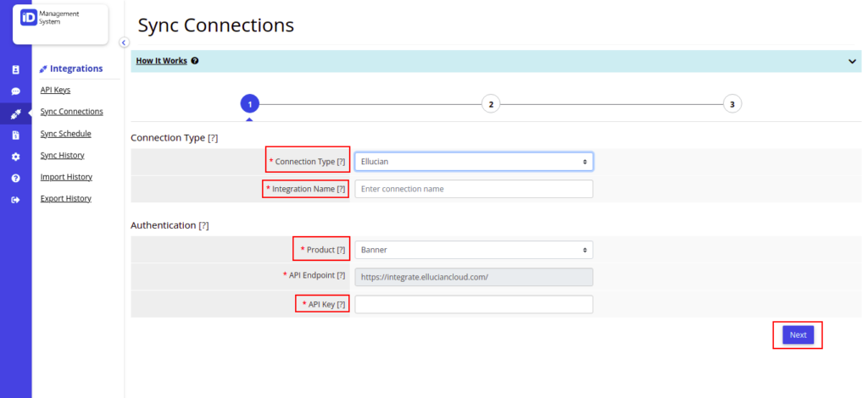This screenshot has height=398, width=868.
Task: Open the Connection Type dropdown showing Ellucian
Action: 474,162
